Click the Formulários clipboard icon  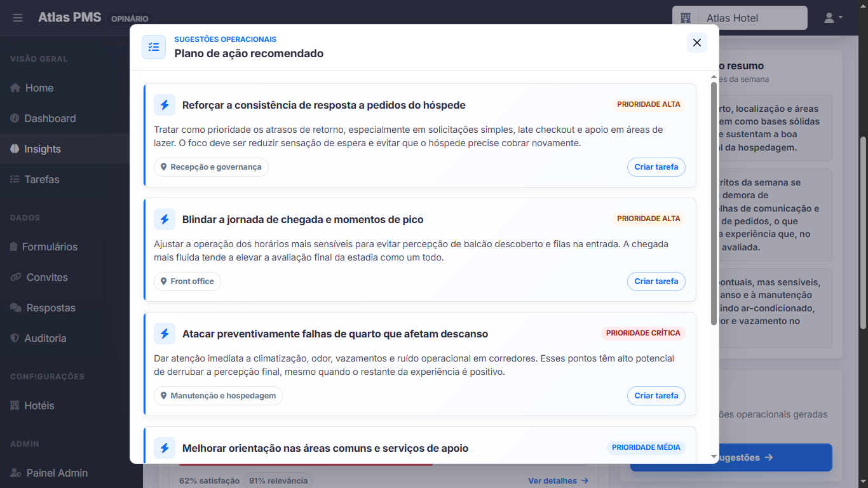click(x=15, y=247)
